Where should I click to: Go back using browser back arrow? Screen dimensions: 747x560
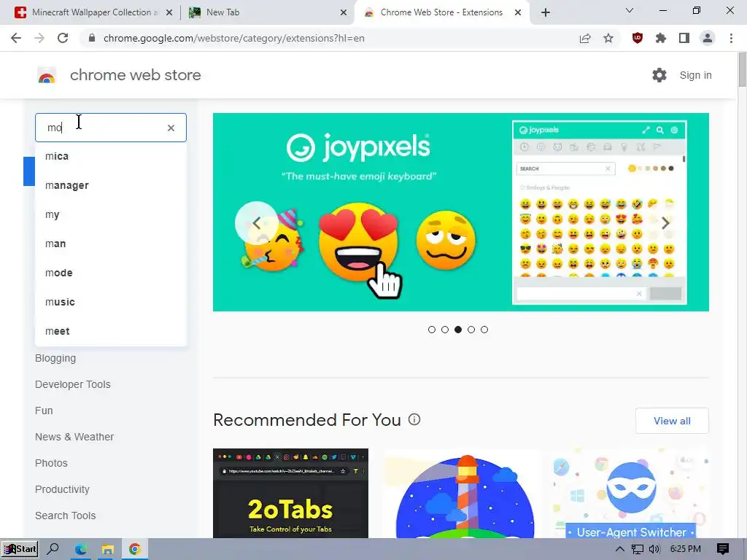pos(16,38)
